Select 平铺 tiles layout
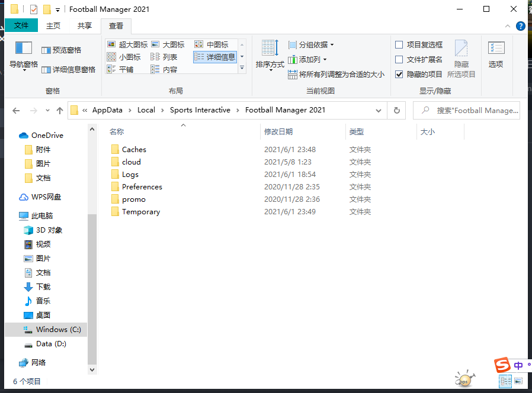 click(120, 69)
